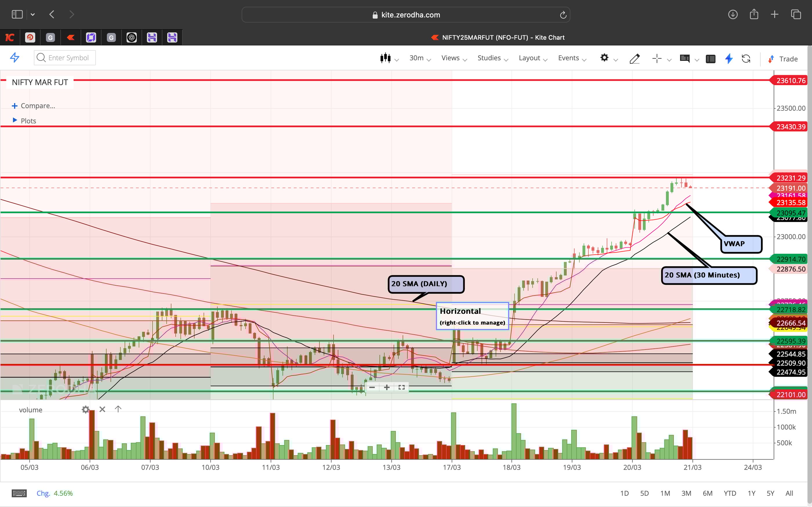The image size is (812, 507).
Task: Open the keyboard shortcuts icon at bottom left
Action: (19, 493)
